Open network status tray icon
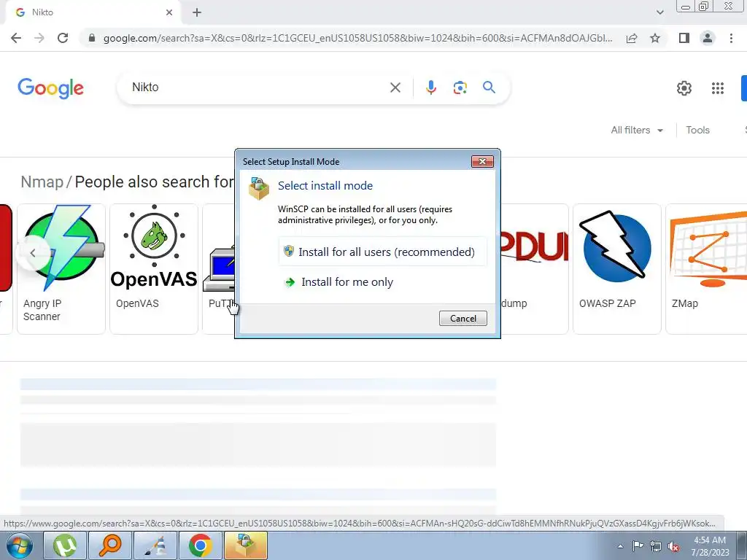Image resolution: width=747 pixels, height=560 pixels. pyautogui.click(x=656, y=546)
